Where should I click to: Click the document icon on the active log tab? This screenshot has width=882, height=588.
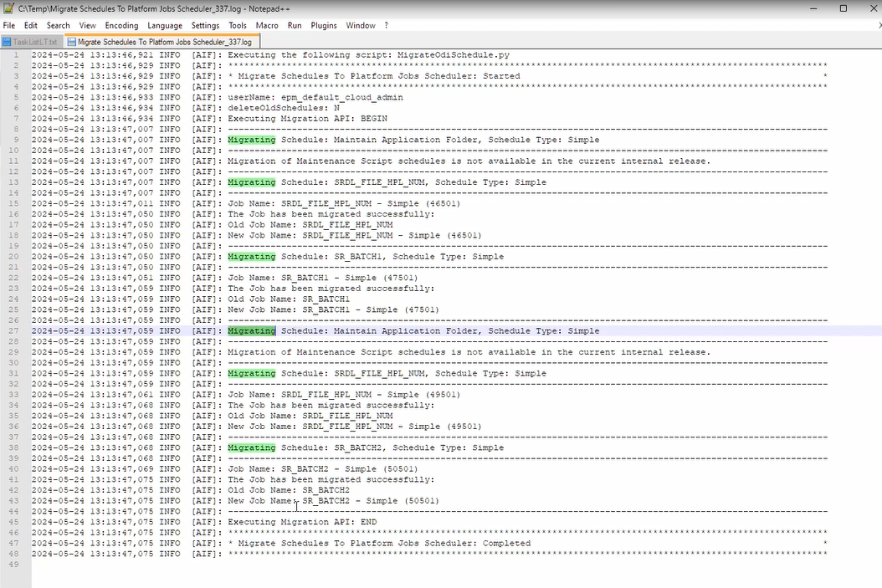pyautogui.click(x=72, y=41)
